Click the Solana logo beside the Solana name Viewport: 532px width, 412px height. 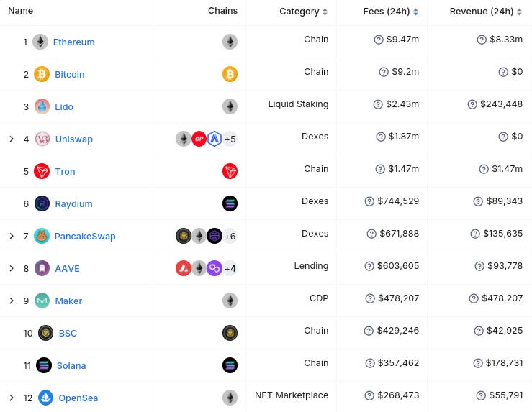(x=44, y=365)
